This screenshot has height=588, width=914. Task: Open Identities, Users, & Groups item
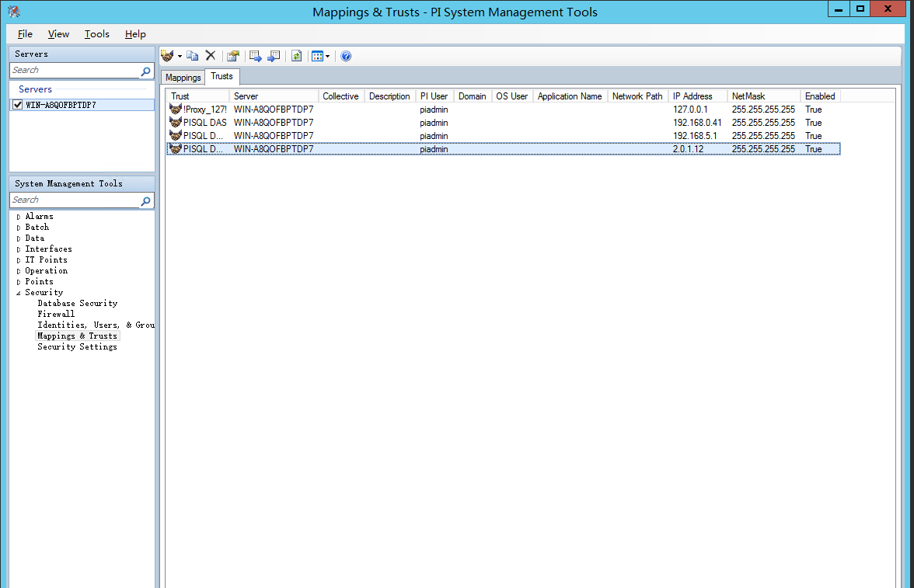coord(96,325)
